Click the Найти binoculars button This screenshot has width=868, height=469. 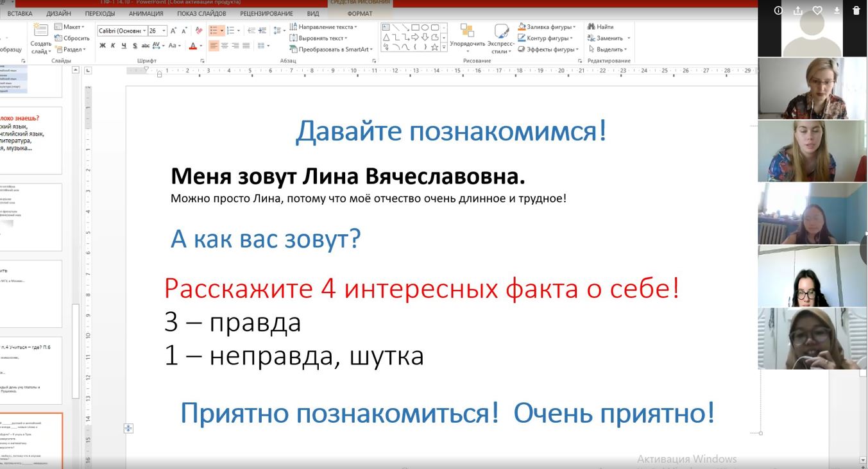(x=600, y=27)
